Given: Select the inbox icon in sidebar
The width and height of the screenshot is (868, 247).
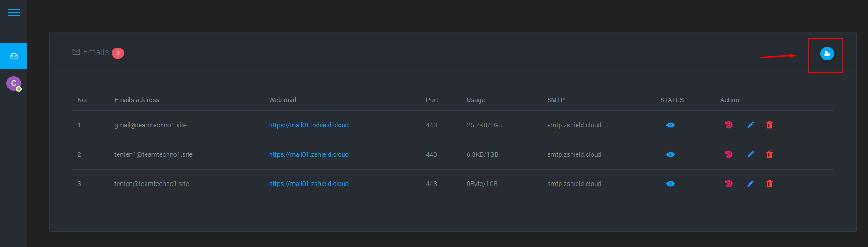Looking at the screenshot, I should pos(14,56).
